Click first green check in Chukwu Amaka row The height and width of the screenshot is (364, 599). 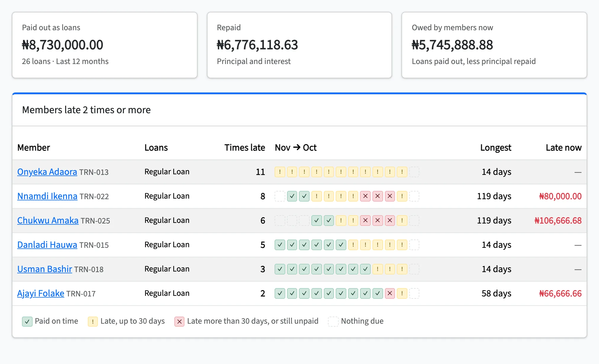[x=317, y=221]
